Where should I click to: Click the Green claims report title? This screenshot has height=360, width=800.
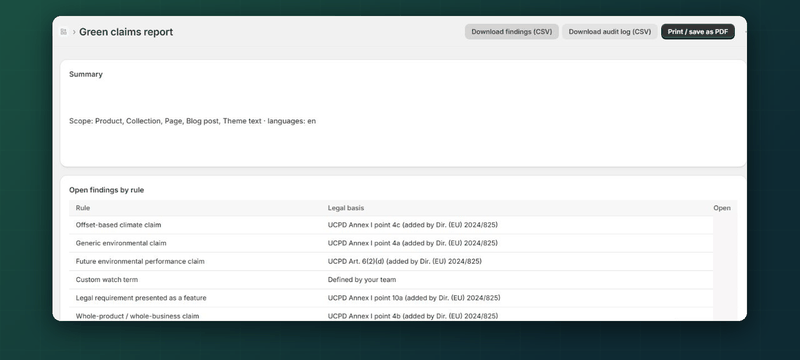click(x=126, y=32)
